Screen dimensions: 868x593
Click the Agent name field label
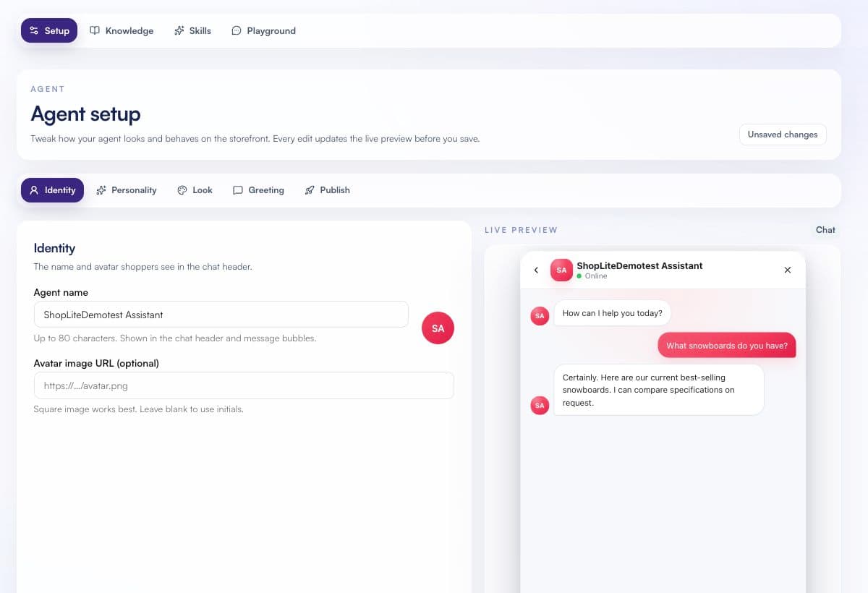tap(61, 293)
